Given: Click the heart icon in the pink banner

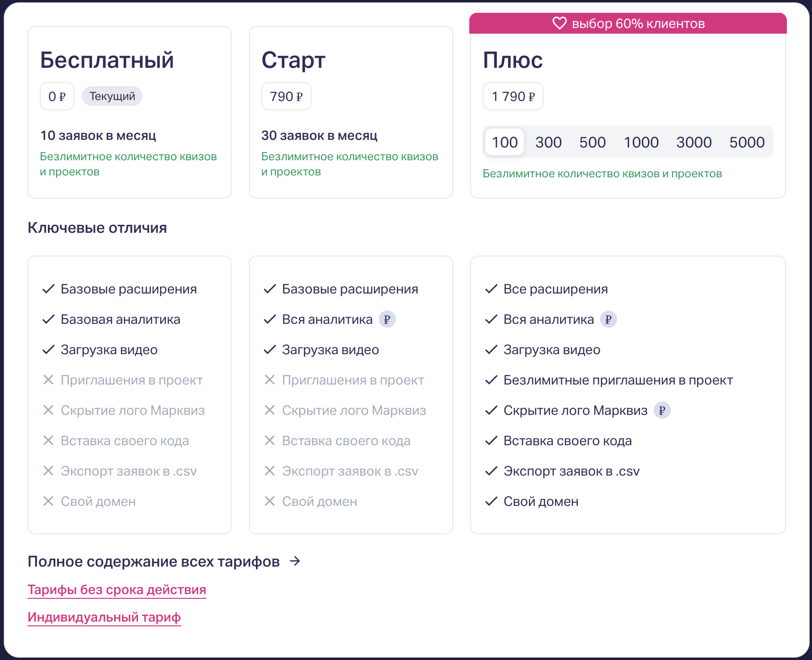Looking at the screenshot, I should click(x=559, y=23).
